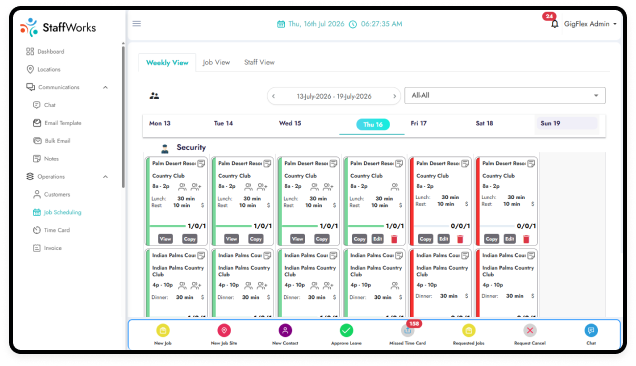Open Customers page
The image size is (636, 366).
52,194
